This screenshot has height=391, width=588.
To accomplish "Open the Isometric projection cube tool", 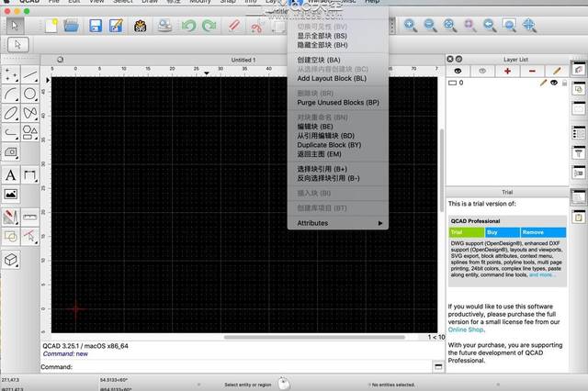I will (11, 260).
